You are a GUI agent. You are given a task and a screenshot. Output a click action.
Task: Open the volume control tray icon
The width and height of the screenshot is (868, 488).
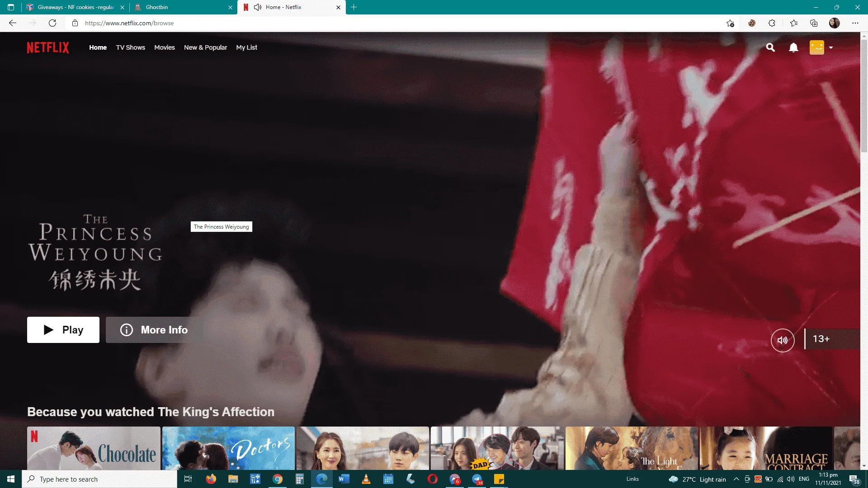pyautogui.click(x=791, y=479)
